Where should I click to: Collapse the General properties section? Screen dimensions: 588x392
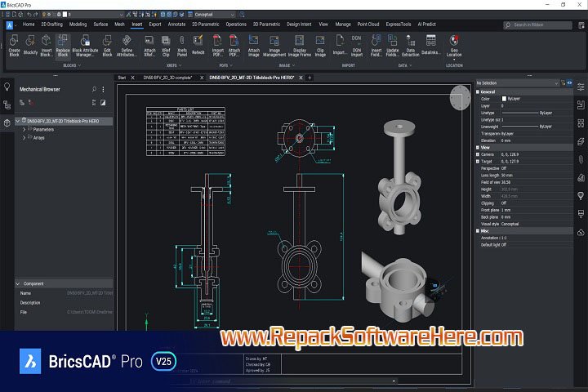(478, 92)
